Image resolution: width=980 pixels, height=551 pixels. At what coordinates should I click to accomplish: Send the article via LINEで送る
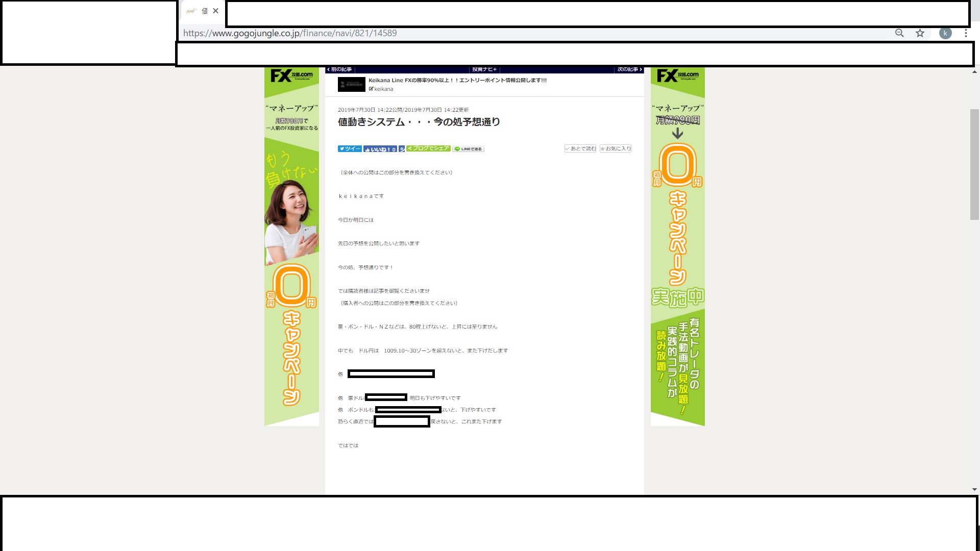pyautogui.click(x=469, y=149)
